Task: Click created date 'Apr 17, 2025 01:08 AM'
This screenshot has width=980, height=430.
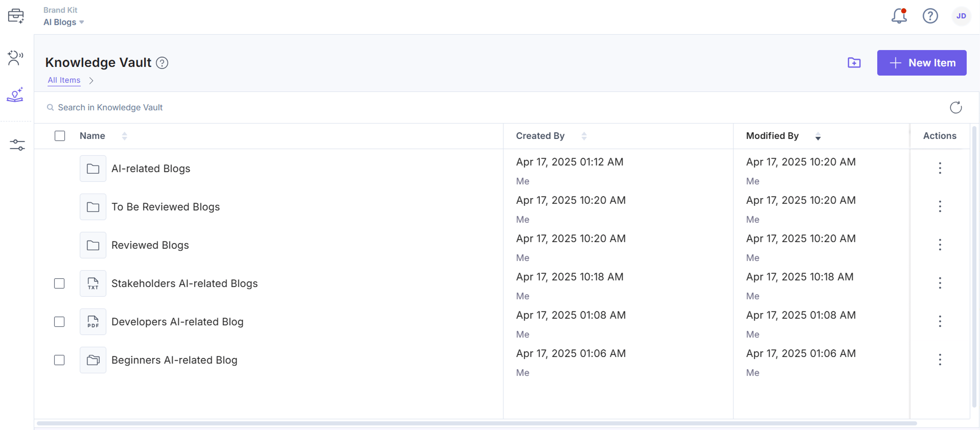Action: point(571,315)
